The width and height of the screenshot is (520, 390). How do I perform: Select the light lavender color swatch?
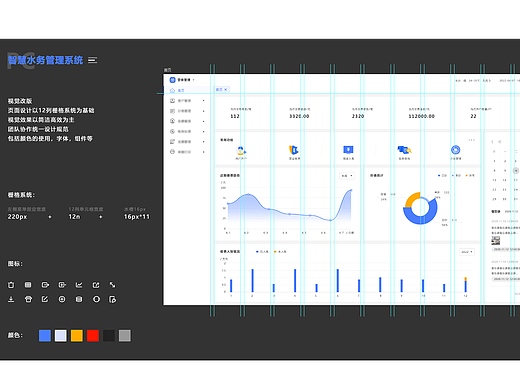click(x=61, y=335)
